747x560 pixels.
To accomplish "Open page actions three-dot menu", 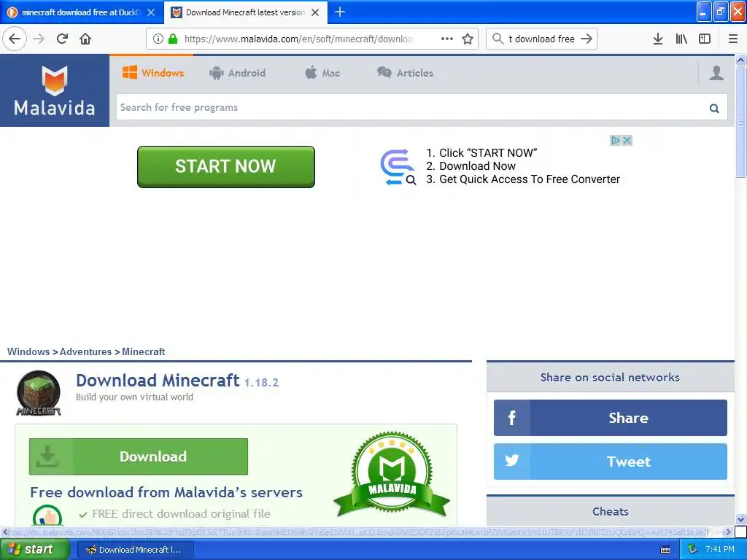I will pos(447,39).
